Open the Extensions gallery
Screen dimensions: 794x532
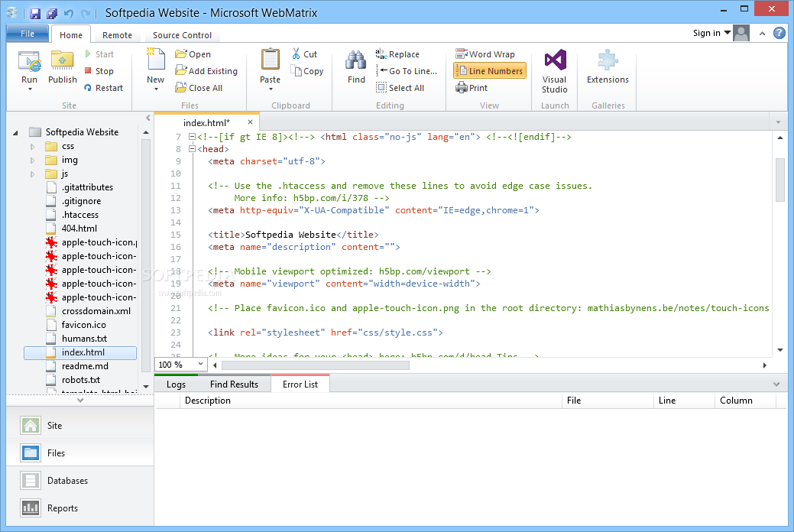click(608, 66)
